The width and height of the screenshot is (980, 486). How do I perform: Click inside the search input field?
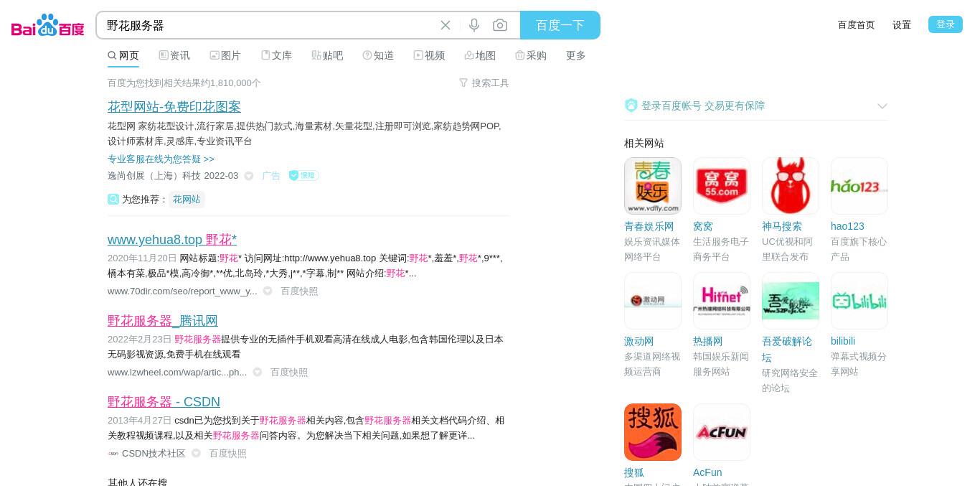(x=269, y=25)
